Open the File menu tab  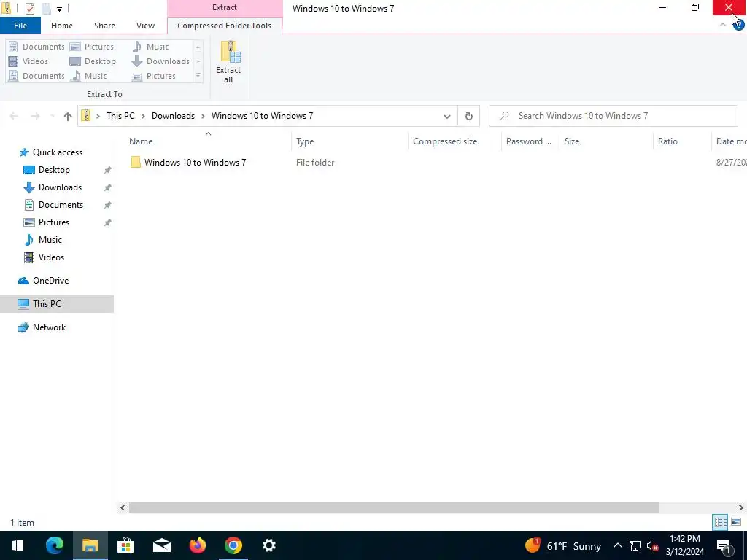coord(20,26)
